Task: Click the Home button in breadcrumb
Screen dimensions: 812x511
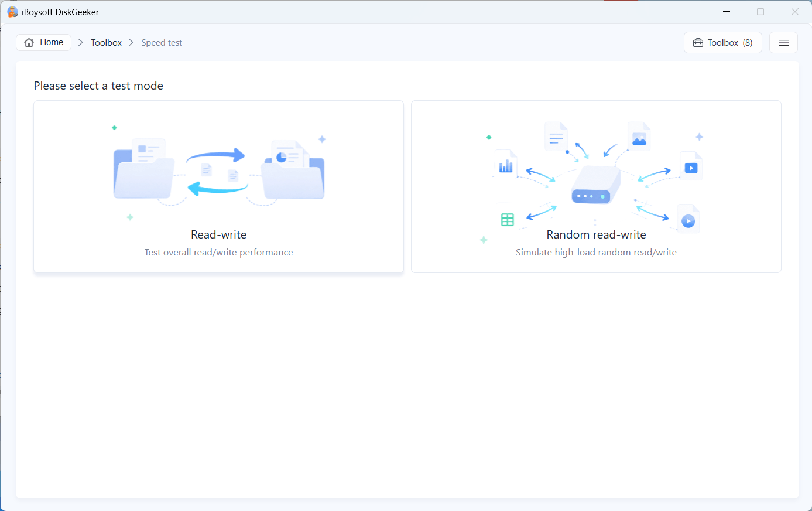Action: pyautogui.click(x=44, y=42)
